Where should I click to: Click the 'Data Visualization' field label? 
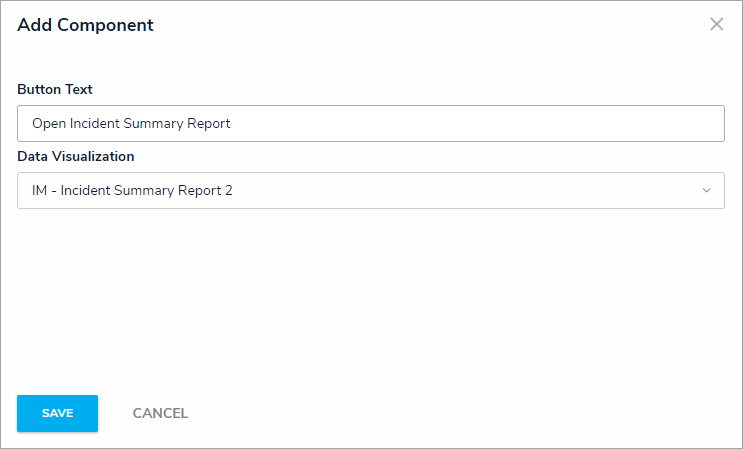click(x=76, y=156)
